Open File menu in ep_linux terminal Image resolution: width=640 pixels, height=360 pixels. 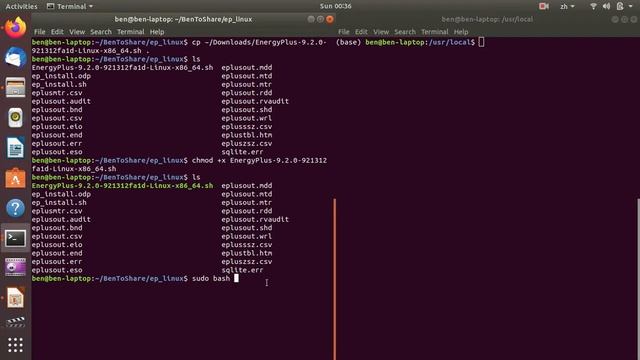coord(40,32)
